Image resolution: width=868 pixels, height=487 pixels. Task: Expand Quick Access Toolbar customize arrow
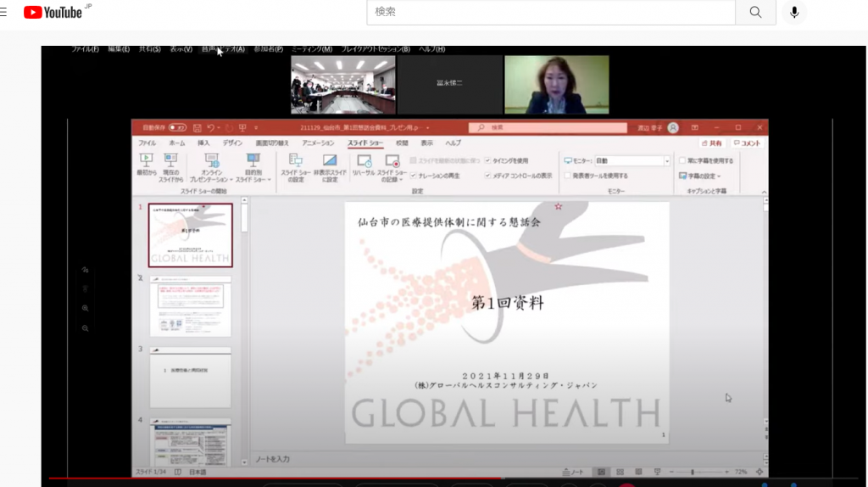pyautogui.click(x=256, y=128)
